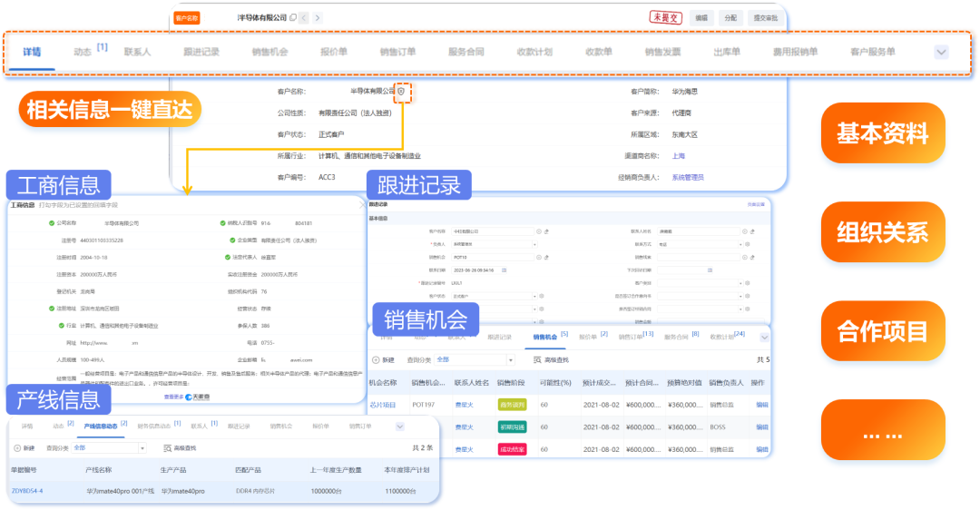Viewport: 980px width, 510px height.
Task: Open the 联系人 tab in main bar
Action: 138,52
